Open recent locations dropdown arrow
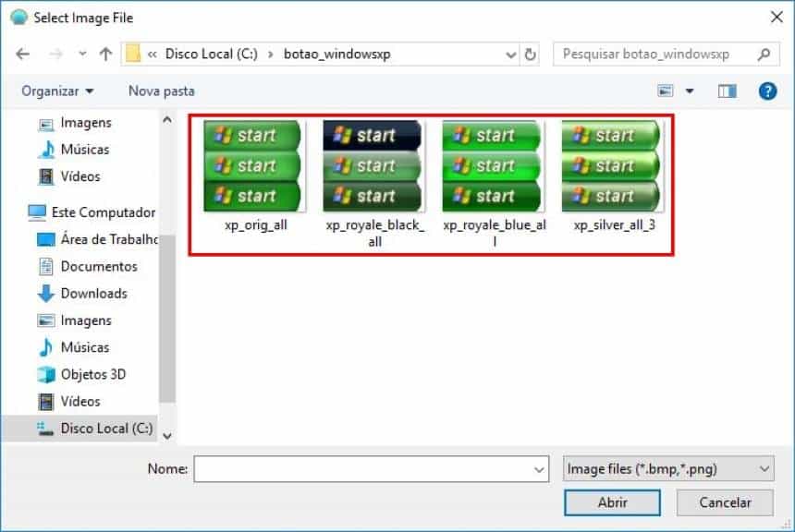 pyautogui.click(x=82, y=54)
